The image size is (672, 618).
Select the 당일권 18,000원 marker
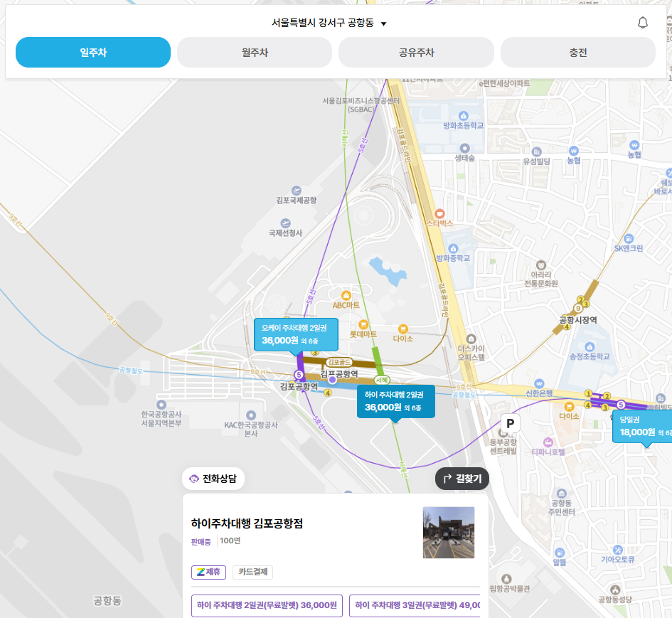pyautogui.click(x=642, y=427)
